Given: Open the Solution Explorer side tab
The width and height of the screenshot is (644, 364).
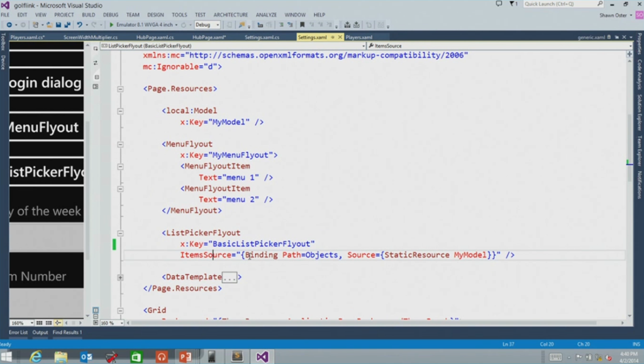Looking at the screenshot, I should tap(640, 112).
